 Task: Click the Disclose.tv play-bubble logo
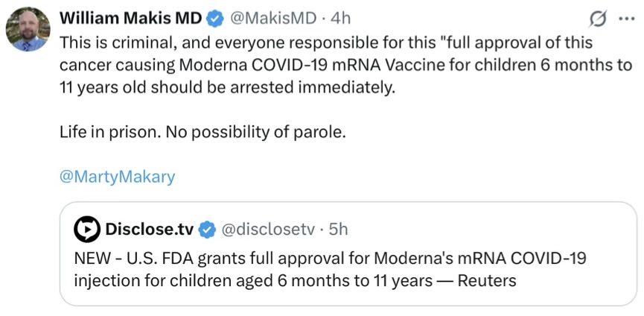86,230
